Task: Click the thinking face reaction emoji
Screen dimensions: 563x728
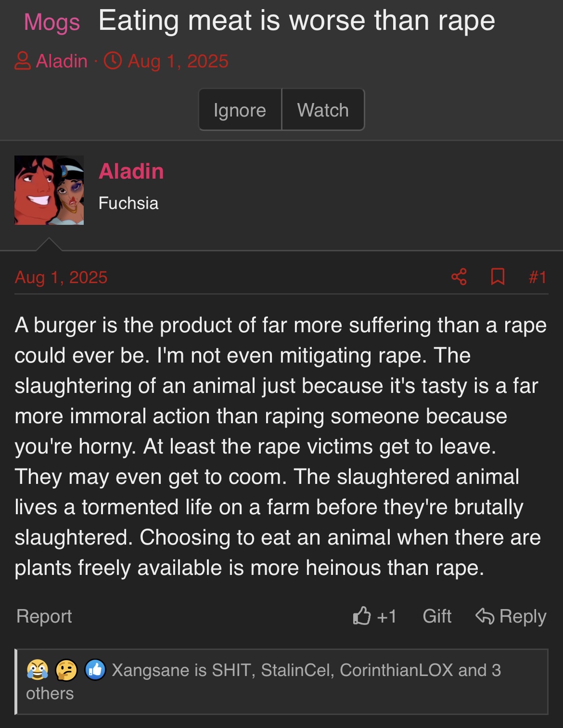Action: pos(66,670)
